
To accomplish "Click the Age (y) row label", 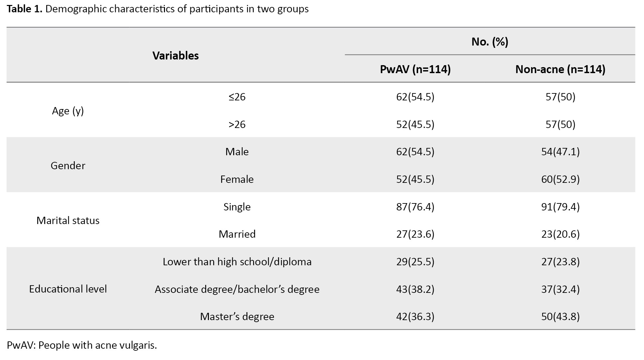I will (68, 111).
